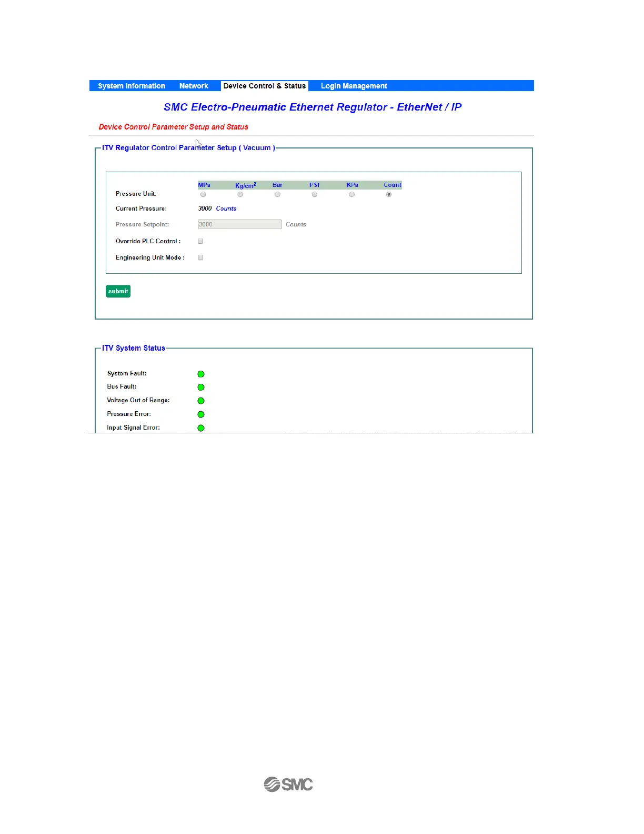
Task: Select the Count pressure unit radio button
Action: coord(389,194)
